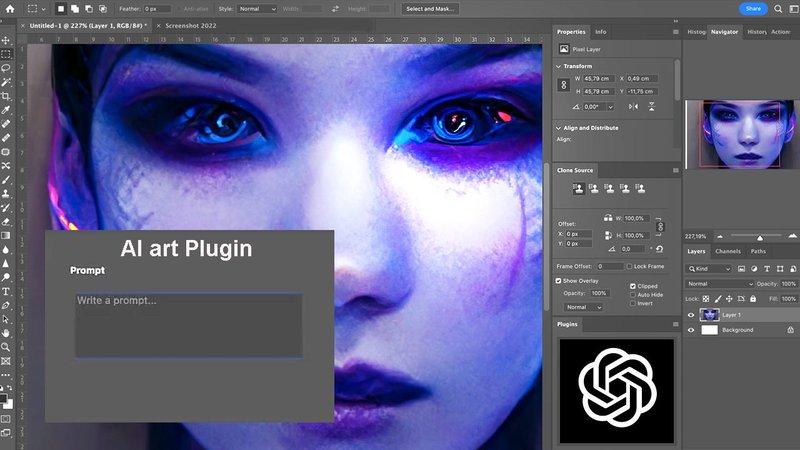The width and height of the screenshot is (800, 450).
Task: Select the Blur tool droplet icon
Action: 6,249
